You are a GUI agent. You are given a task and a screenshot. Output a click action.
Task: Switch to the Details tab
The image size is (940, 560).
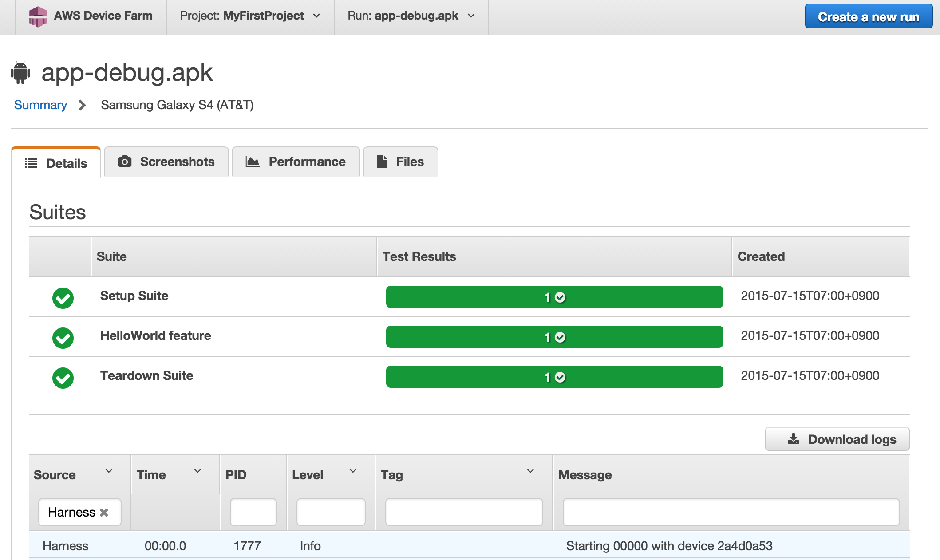pyautogui.click(x=56, y=163)
